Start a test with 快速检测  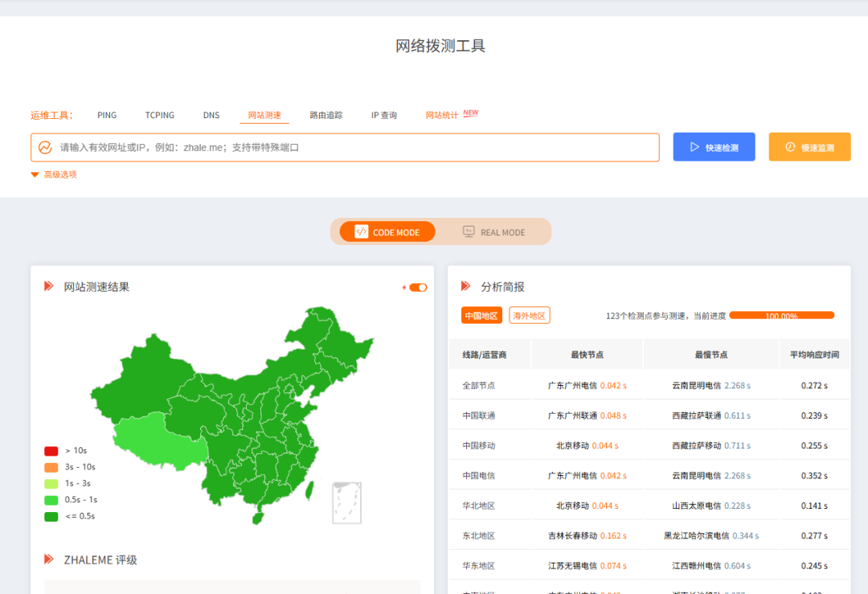tap(714, 146)
